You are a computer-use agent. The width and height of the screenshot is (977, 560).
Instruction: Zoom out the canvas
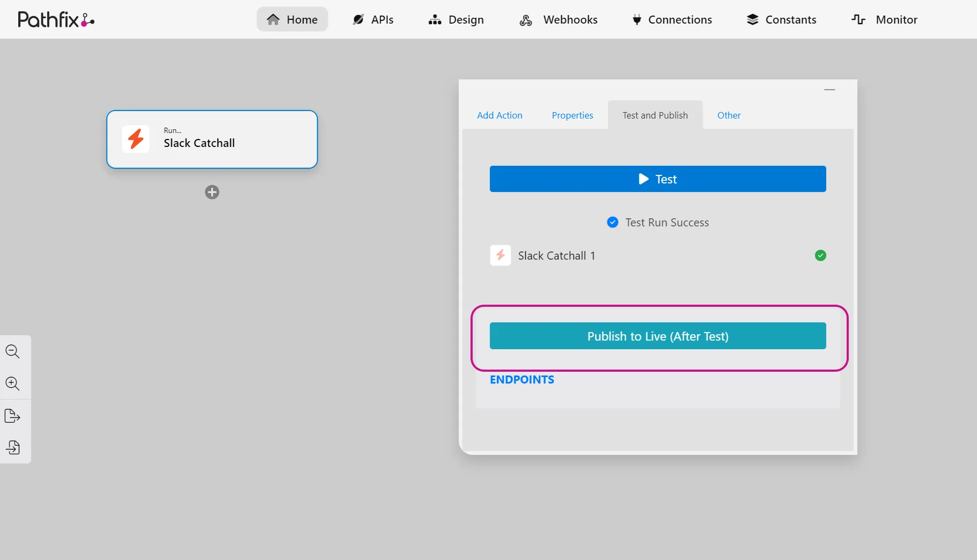coord(13,351)
